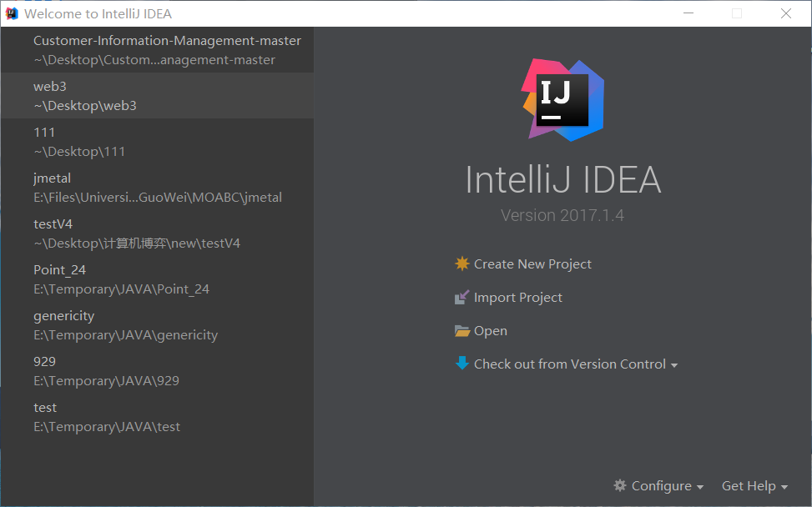The height and width of the screenshot is (507, 812).
Task: Click path E:\Temporary\JAVA\genericity
Action: (x=126, y=335)
